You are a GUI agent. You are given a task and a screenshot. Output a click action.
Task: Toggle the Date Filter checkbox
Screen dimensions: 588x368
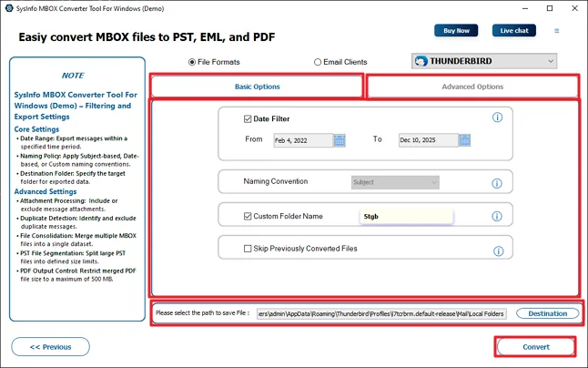coord(248,119)
